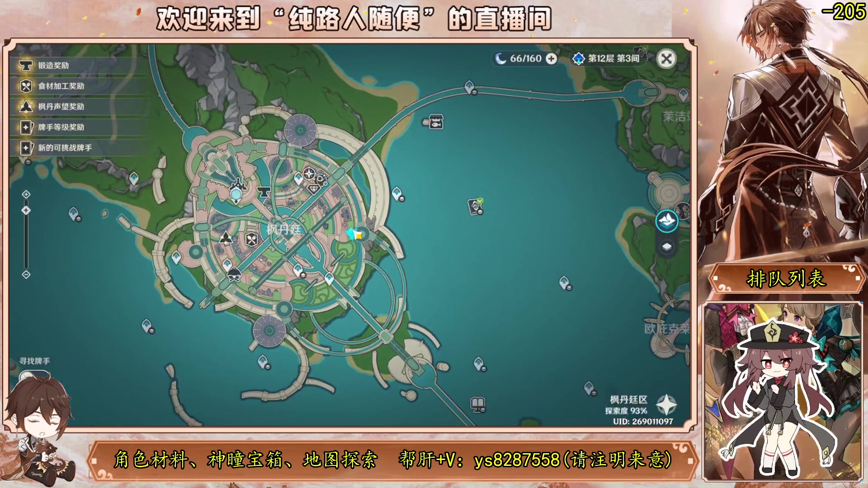The image size is (868, 488).
Task: Click the Adventurers' Guild star icon
Action: coord(309,174)
